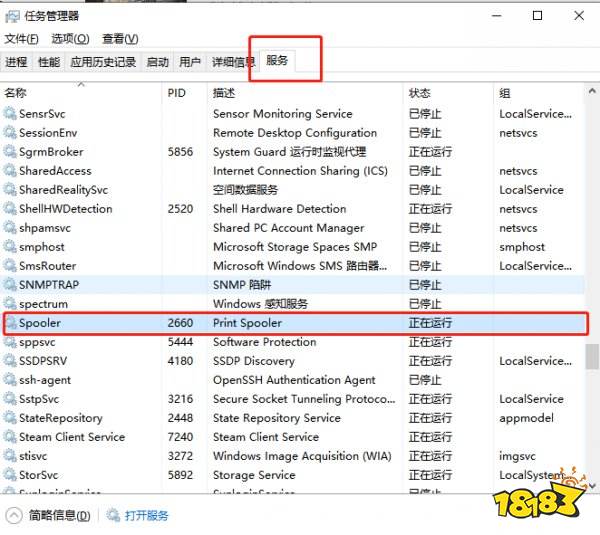Open the 文件(F) menu
The width and height of the screenshot is (600, 535).
click(x=21, y=39)
